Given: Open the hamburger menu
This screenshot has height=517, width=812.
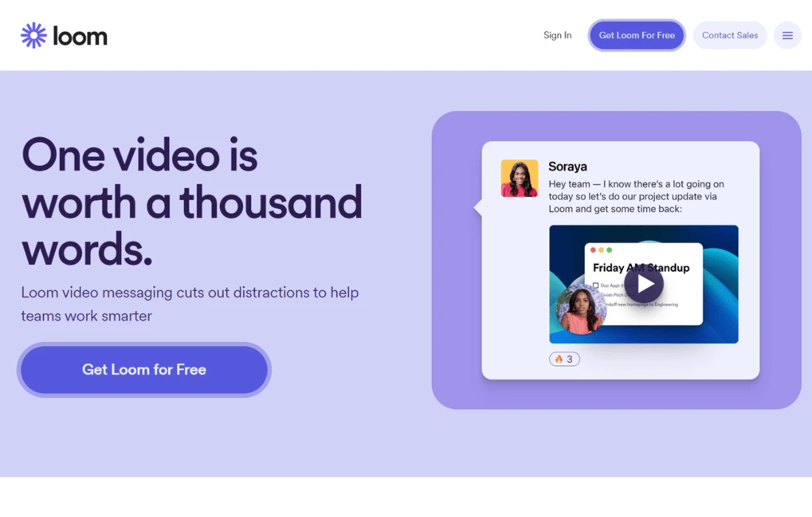Looking at the screenshot, I should tap(787, 35).
